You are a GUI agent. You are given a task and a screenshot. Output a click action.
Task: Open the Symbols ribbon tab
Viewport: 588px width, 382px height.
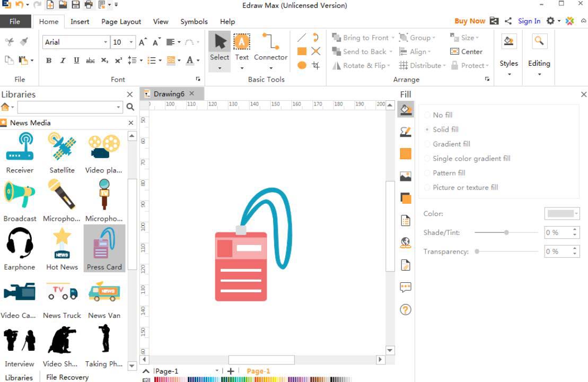pyautogui.click(x=194, y=22)
